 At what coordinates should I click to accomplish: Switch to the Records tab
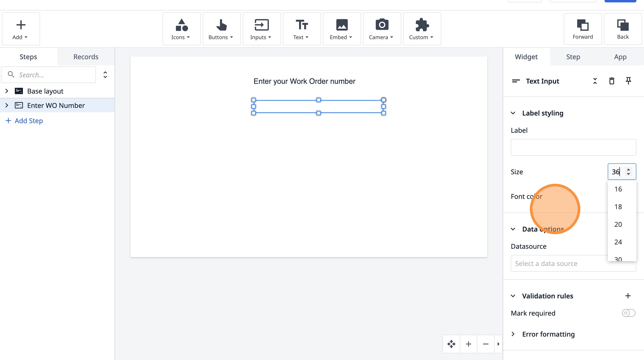86,57
